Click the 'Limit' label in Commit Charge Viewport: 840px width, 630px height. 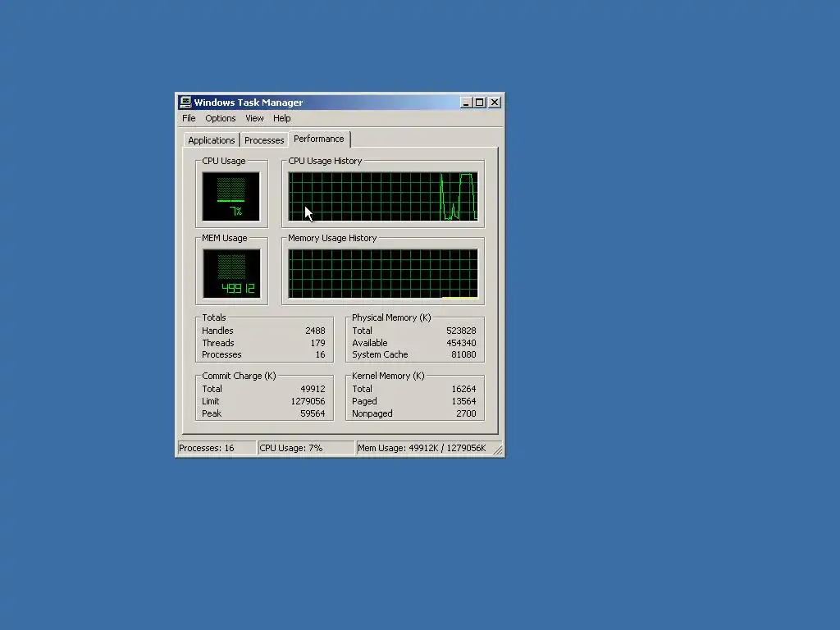[211, 401]
